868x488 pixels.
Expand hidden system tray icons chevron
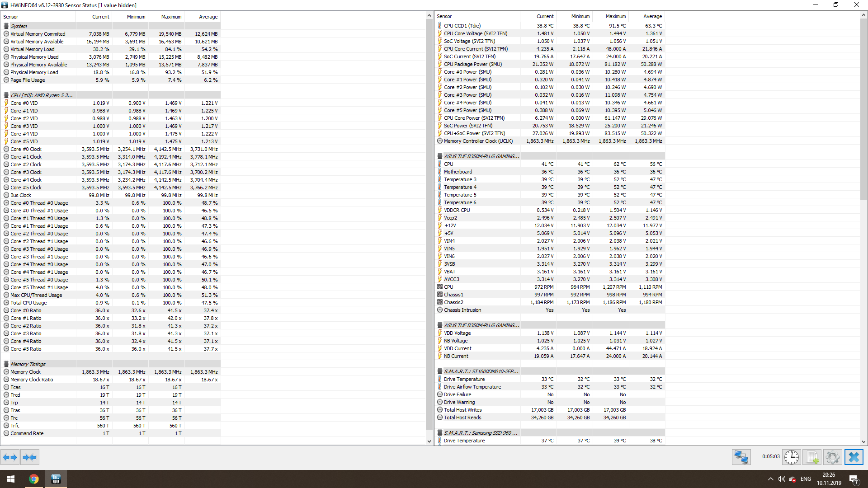point(770,479)
